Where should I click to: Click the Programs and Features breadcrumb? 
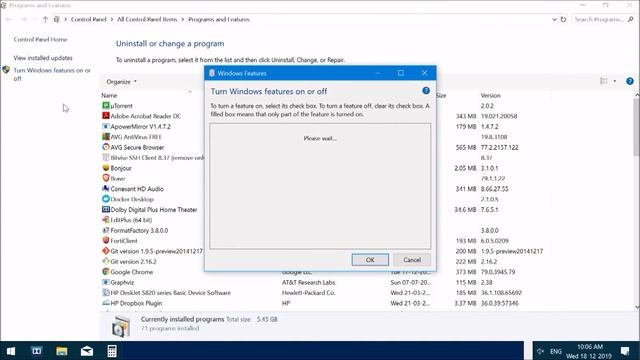coord(219,19)
